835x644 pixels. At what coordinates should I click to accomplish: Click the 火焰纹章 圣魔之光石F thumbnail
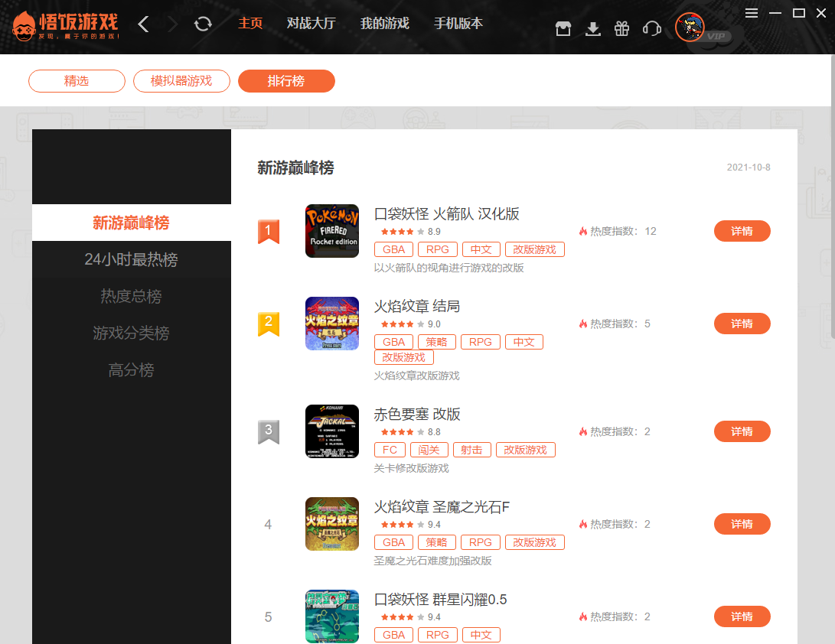coord(331,524)
